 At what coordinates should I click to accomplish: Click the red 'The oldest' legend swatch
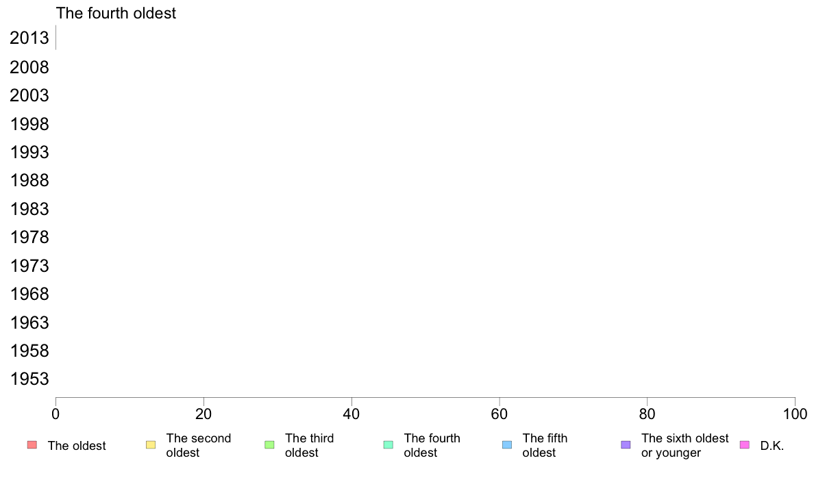32,445
